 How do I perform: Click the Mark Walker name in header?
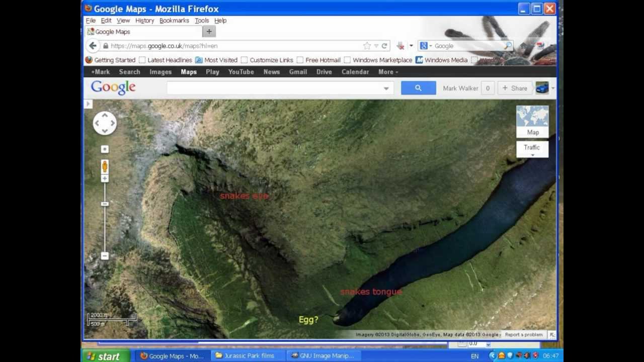(460, 88)
